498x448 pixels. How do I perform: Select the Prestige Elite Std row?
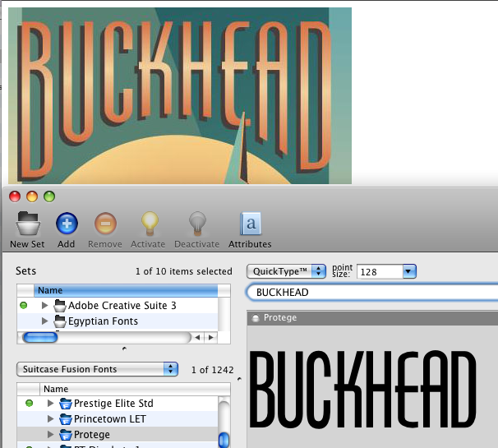click(x=118, y=404)
